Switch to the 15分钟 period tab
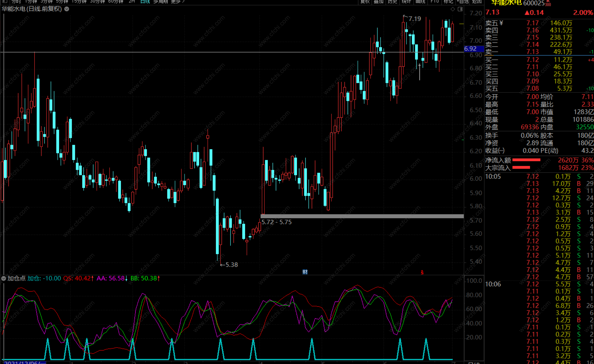Viewport: 594px width, 364px height. click(x=79, y=2)
